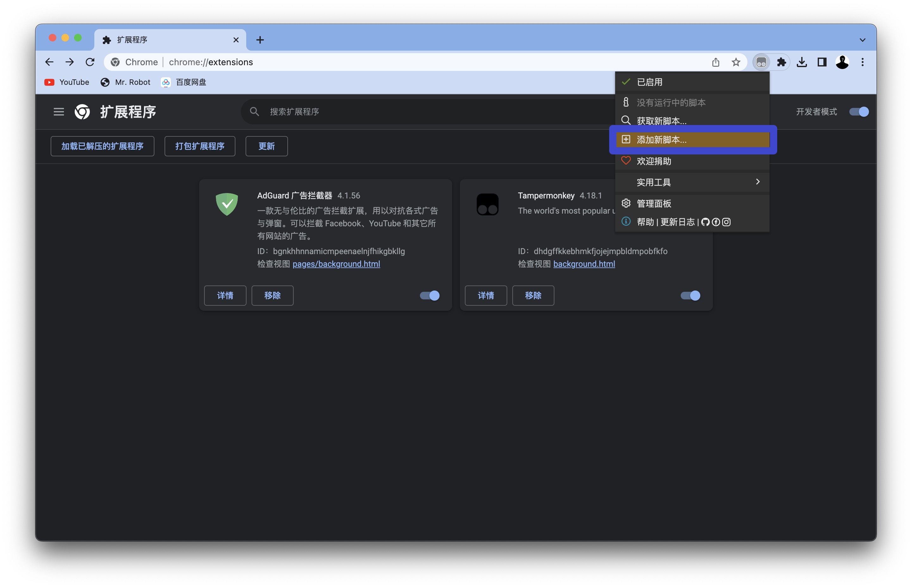912x588 pixels.
Task: Open the downloads tray icon
Action: 801,62
